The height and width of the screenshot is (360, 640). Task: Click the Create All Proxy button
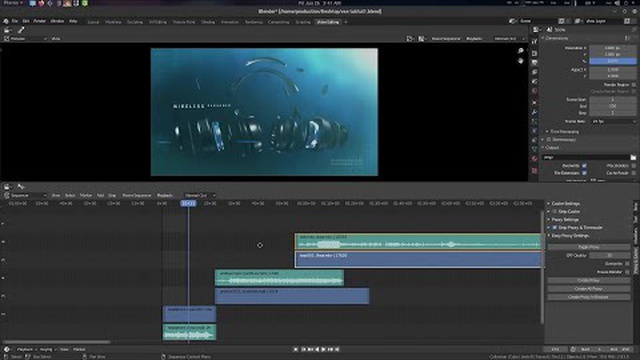click(589, 289)
